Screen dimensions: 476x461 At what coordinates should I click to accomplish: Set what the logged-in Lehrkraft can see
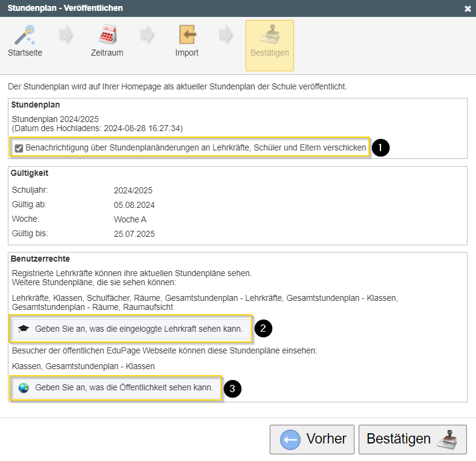[x=139, y=329]
